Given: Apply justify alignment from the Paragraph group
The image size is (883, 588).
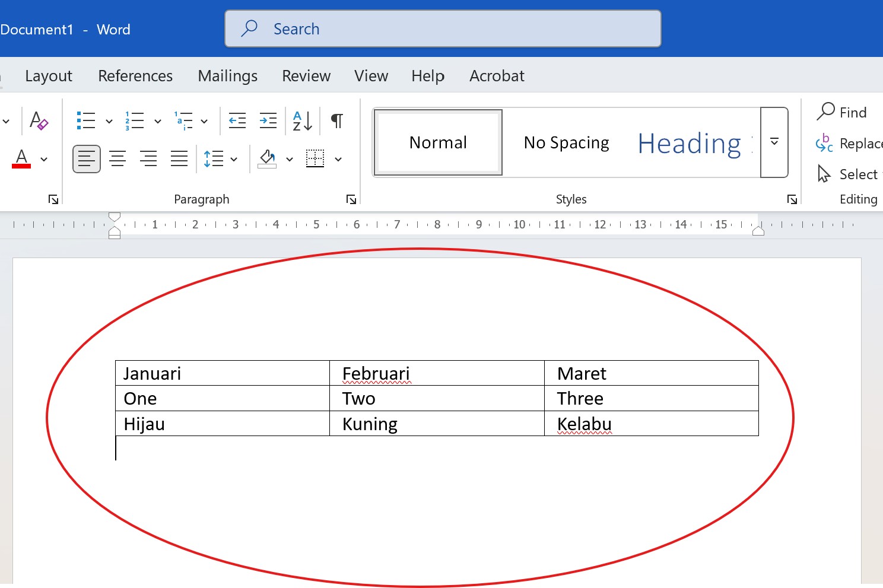Looking at the screenshot, I should (179, 158).
